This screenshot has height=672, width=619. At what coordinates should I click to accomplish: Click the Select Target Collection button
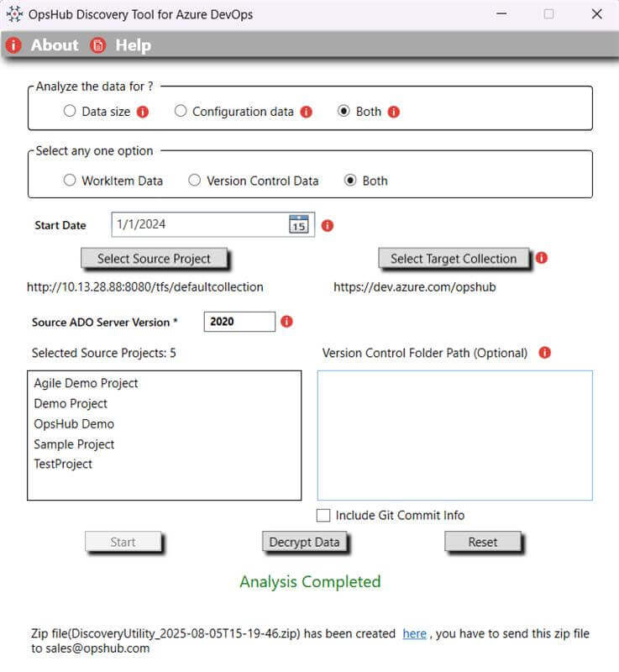pyautogui.click(x=454, y=259)
